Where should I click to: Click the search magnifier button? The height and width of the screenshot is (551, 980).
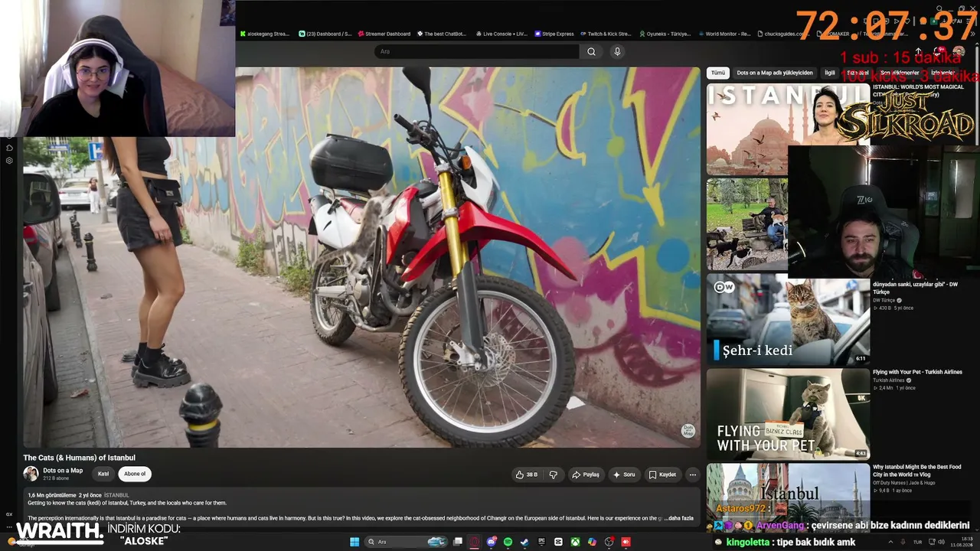click(x=591, y=51)
